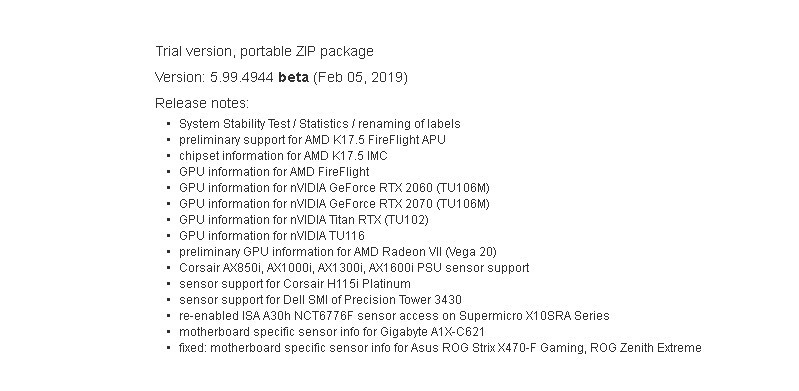
Task: Click the GeForce RTX 2070 (TU106M) entry
Action: tap(334, 204)
